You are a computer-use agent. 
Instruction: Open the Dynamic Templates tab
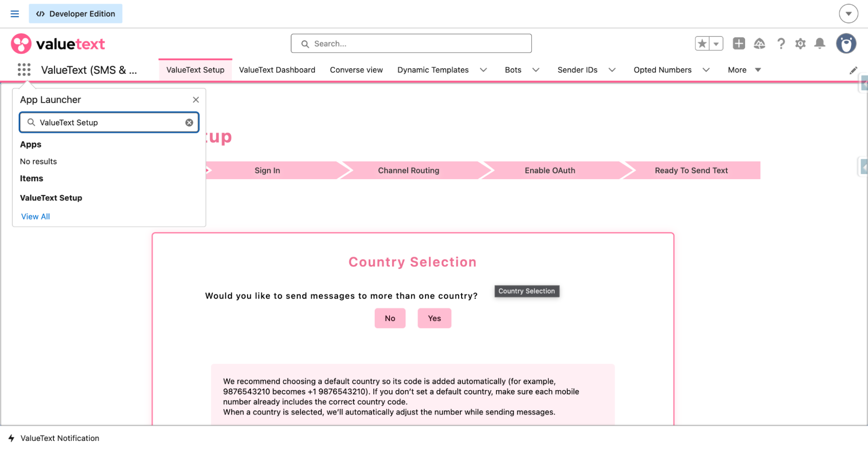(433, 70)
